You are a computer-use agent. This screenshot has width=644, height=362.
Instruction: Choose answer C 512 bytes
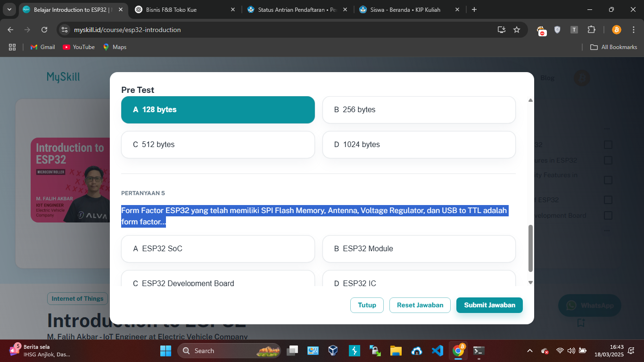[x=218, y=145]
